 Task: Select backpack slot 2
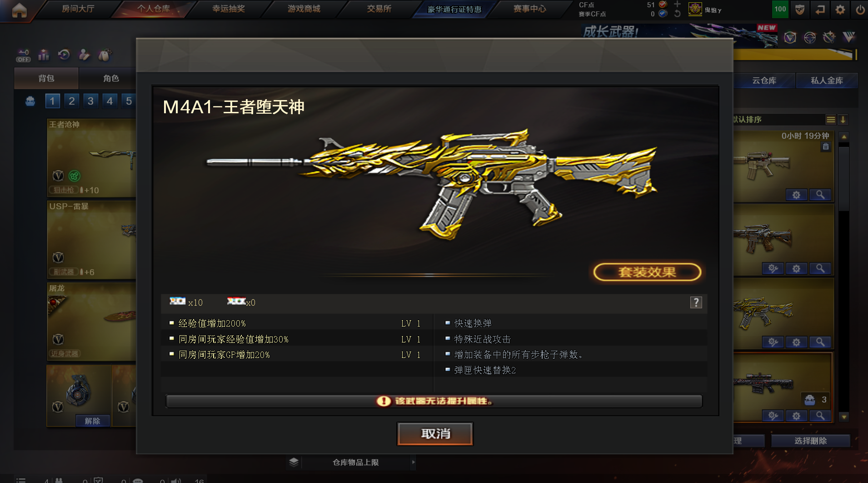pyautogui.click(x=71, y=101)
